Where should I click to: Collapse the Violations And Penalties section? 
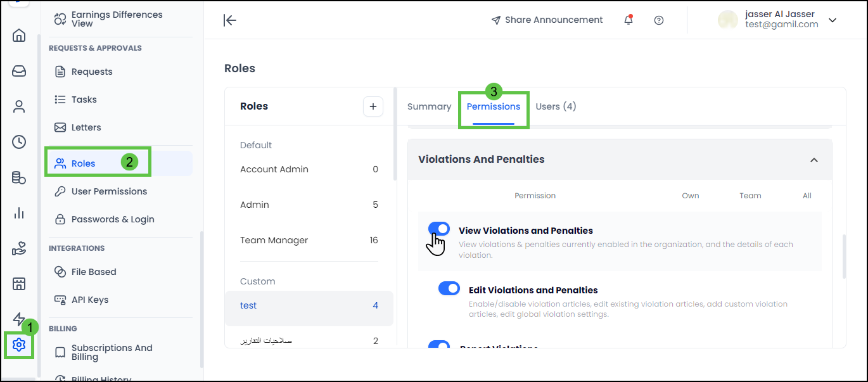pos(814,160)
